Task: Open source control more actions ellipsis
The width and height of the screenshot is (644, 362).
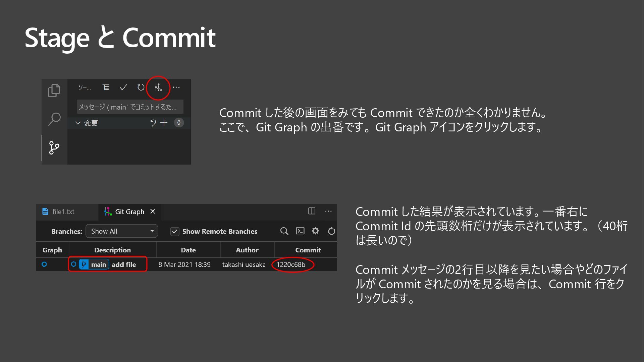Action: [x=176, y=87]
